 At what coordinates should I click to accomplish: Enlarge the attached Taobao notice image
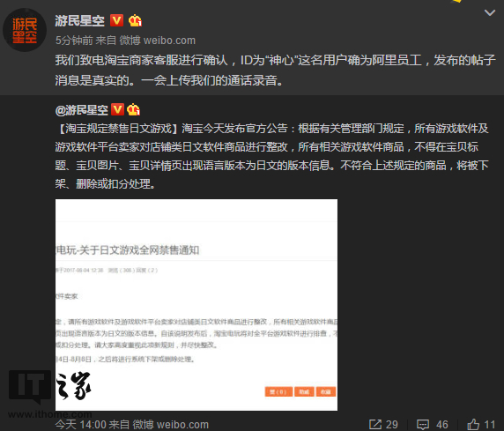tap(196, 305)
